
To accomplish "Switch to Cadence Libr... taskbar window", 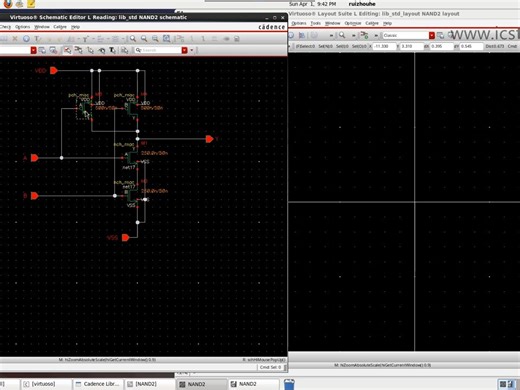I will [x=98, y=384].
